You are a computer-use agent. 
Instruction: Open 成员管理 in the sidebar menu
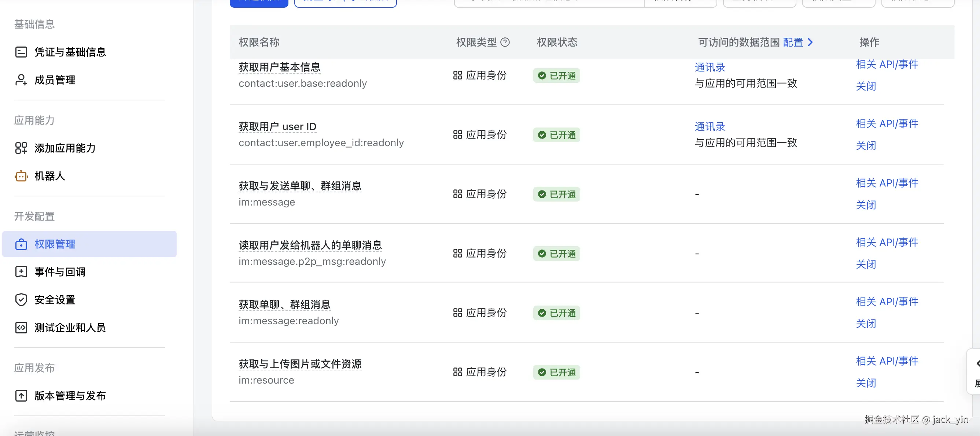tap(55, 80)
